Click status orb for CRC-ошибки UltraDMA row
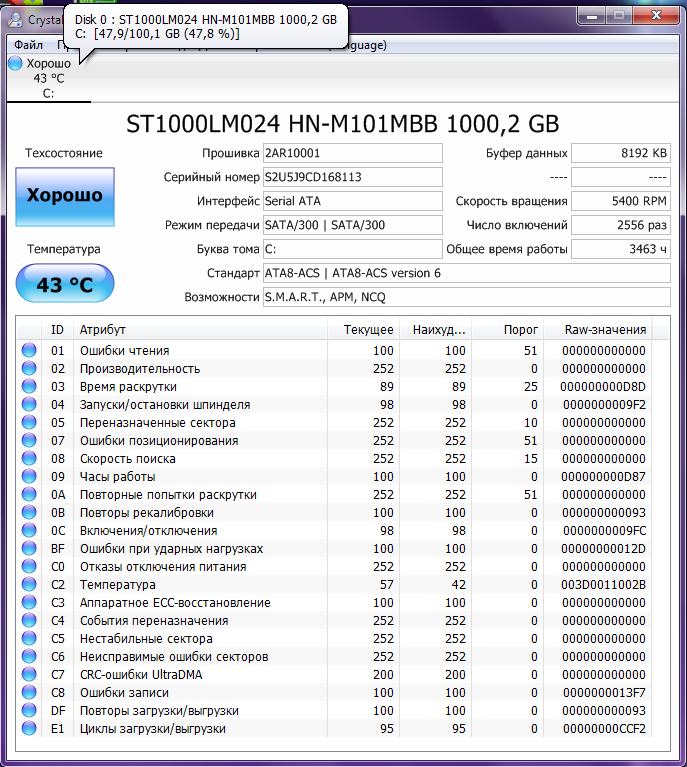The height and width of the screenshot is (767, 687). point(29,675)
